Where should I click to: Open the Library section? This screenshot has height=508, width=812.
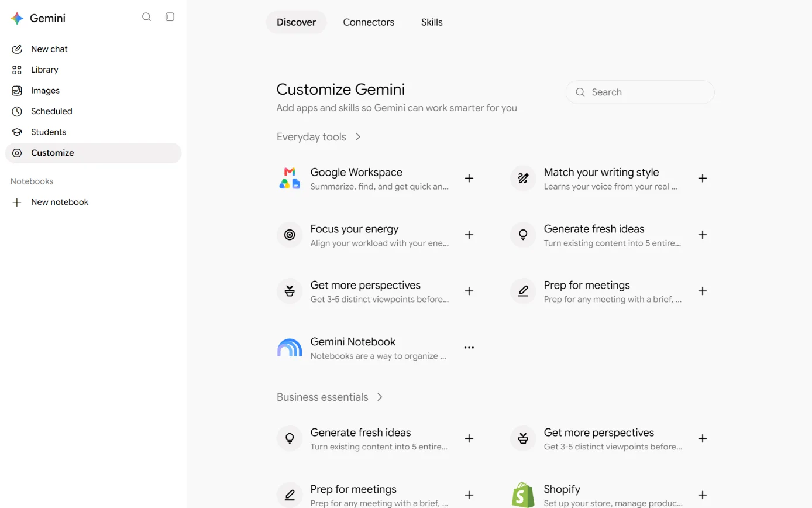click(94, 70)
